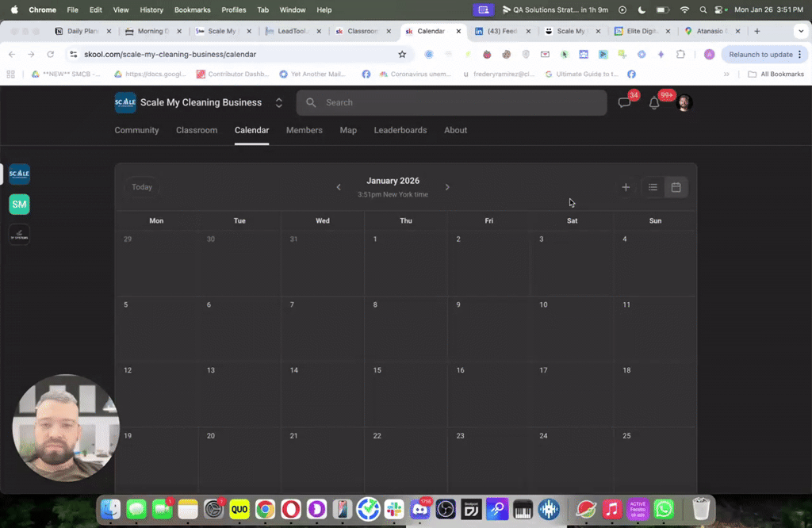Click the address bar URL
This screenshot has width=812, height=528.
click(170, 55)
